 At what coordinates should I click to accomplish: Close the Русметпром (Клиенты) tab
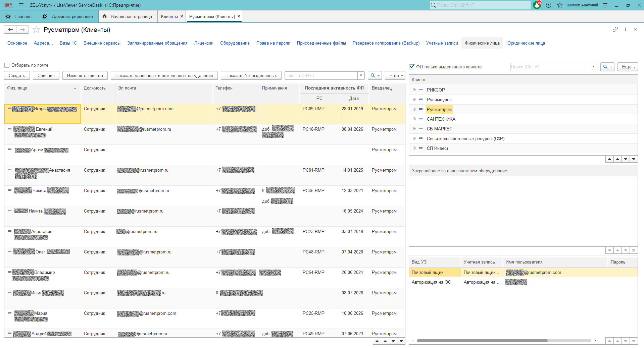click(239, 16)
